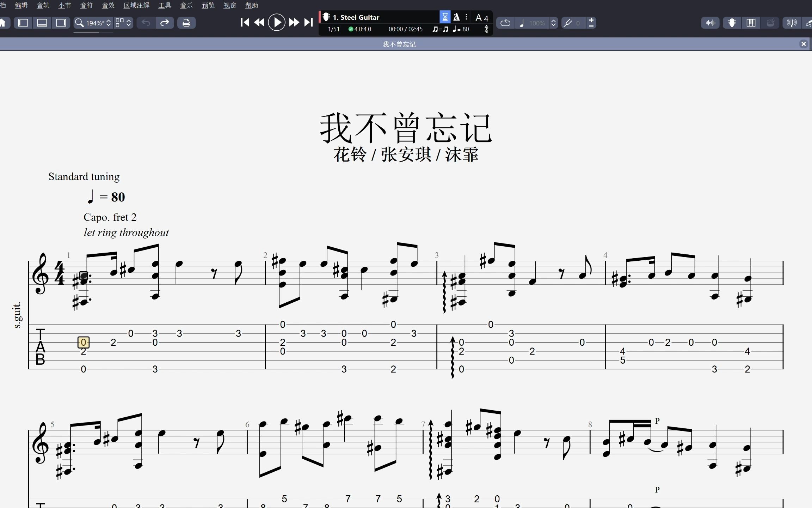The height and width of the screenshot is (508, 812).
Task: Toggle the bottom global view panel
Action: pos(42,23)
